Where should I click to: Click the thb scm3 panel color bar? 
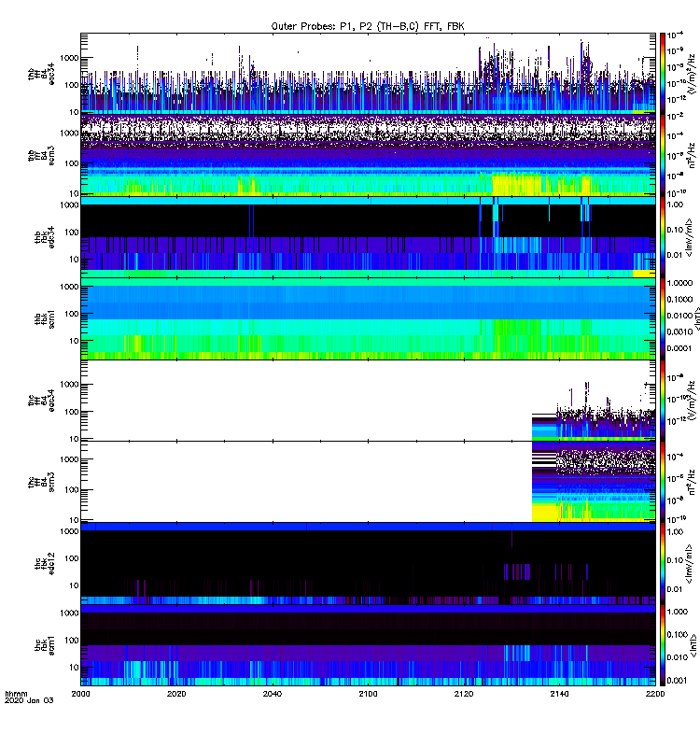(x=662, y=156)
